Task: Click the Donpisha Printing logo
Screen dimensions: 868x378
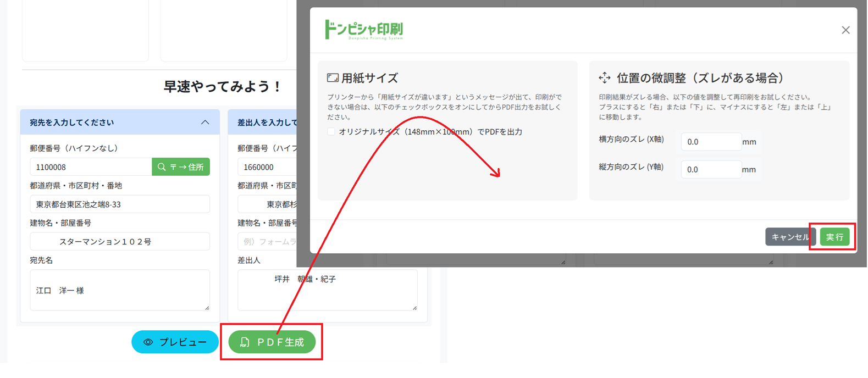Action: pos(364,30)
